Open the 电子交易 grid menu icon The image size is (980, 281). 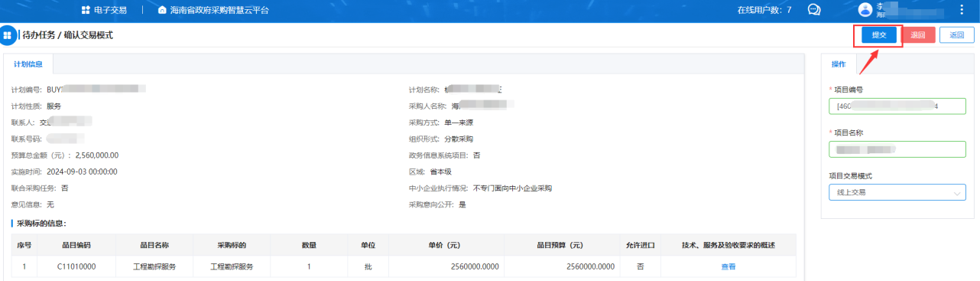[85, 10]
